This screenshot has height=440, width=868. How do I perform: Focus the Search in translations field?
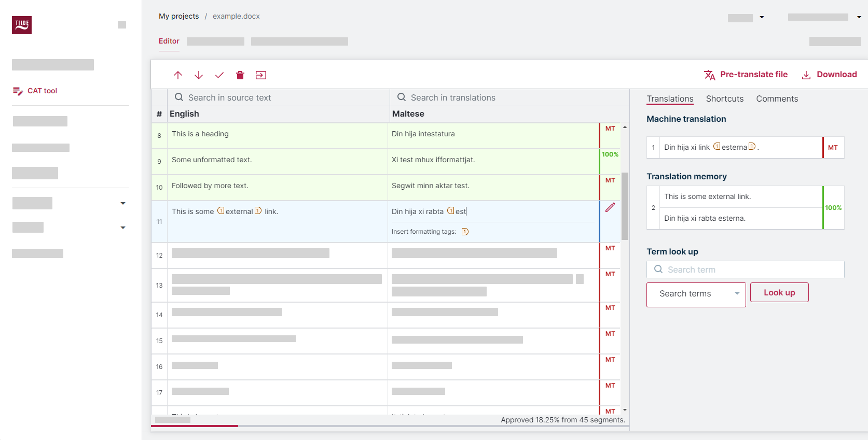[509, 97]
